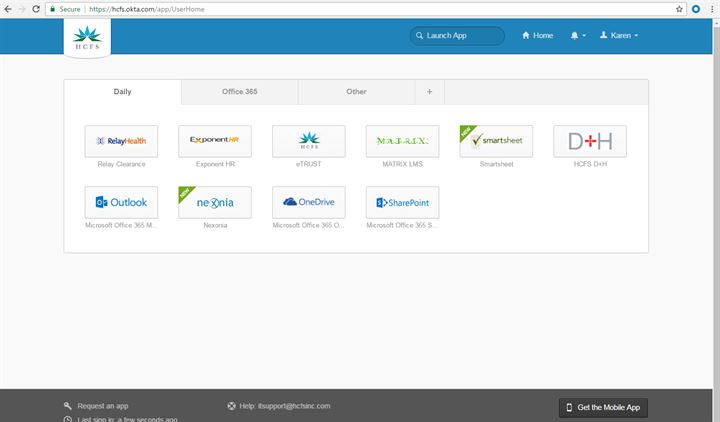This screenshot has width=720, height=422.
Task: Click the Get the Mobile App button
Action: [x=603, y=407]
